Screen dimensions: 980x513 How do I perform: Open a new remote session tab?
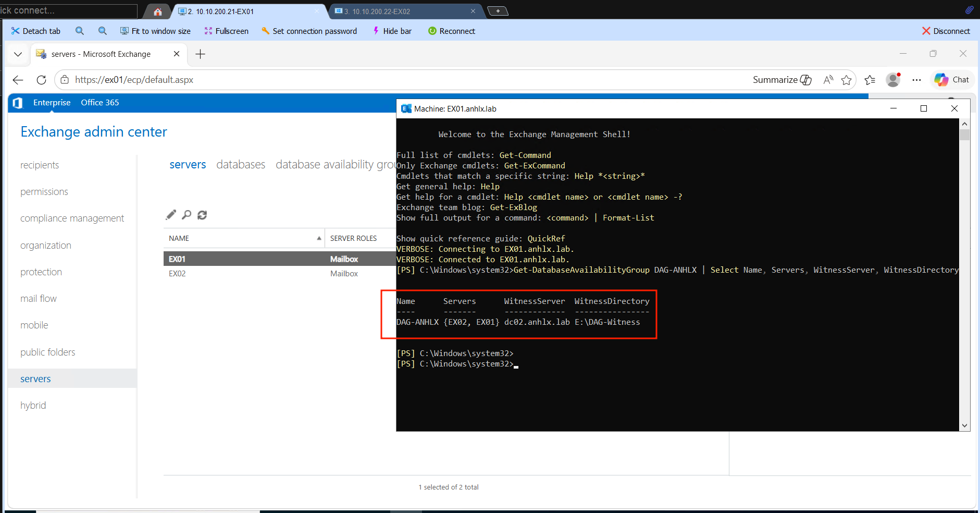click(498, 11)
